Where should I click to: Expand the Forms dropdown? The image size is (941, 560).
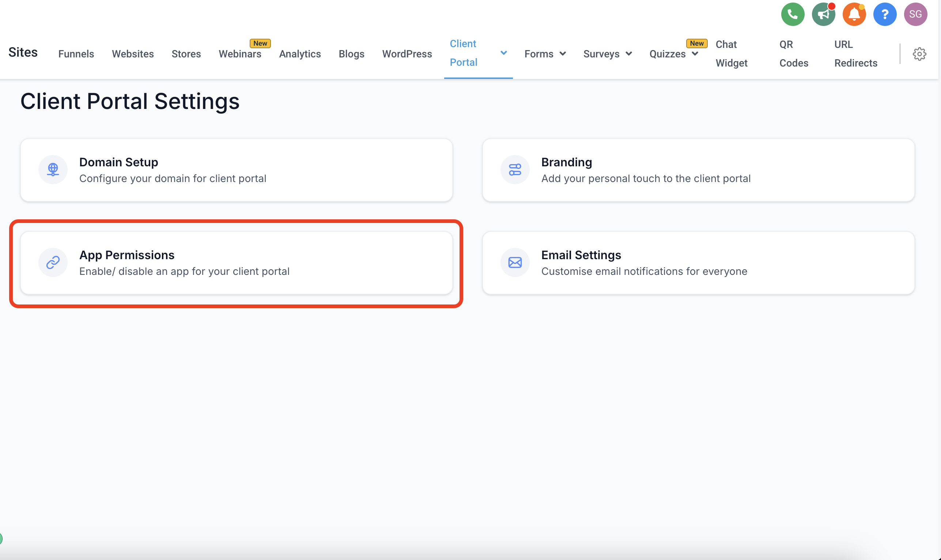coord(563,54)
